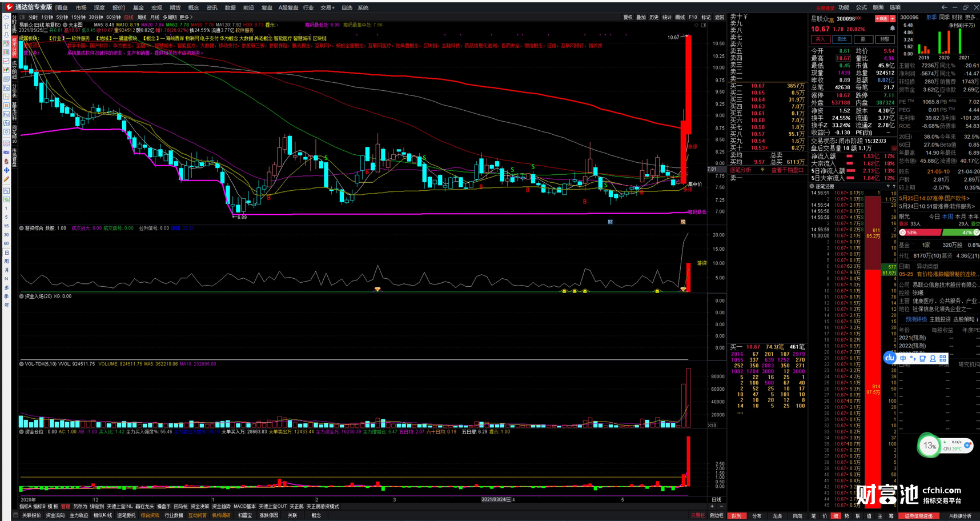Viewport: 980px width, 521px height.
Task: Click the left arrow icon in the sidebar
Action: click(6, 17)
